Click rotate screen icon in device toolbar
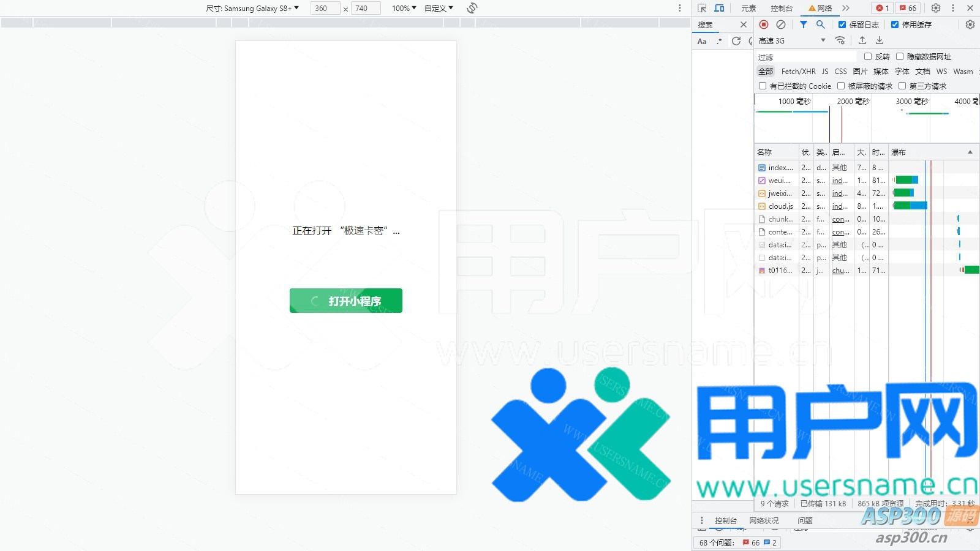980x551 pixels. coord(472,8)
